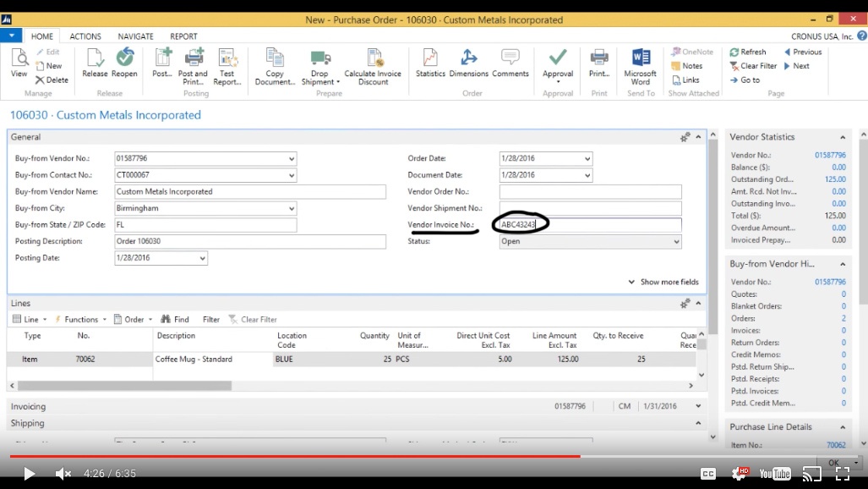868x489 pixels.
Task: Open the Drop Shipment menu
Action: coord(320,67)
